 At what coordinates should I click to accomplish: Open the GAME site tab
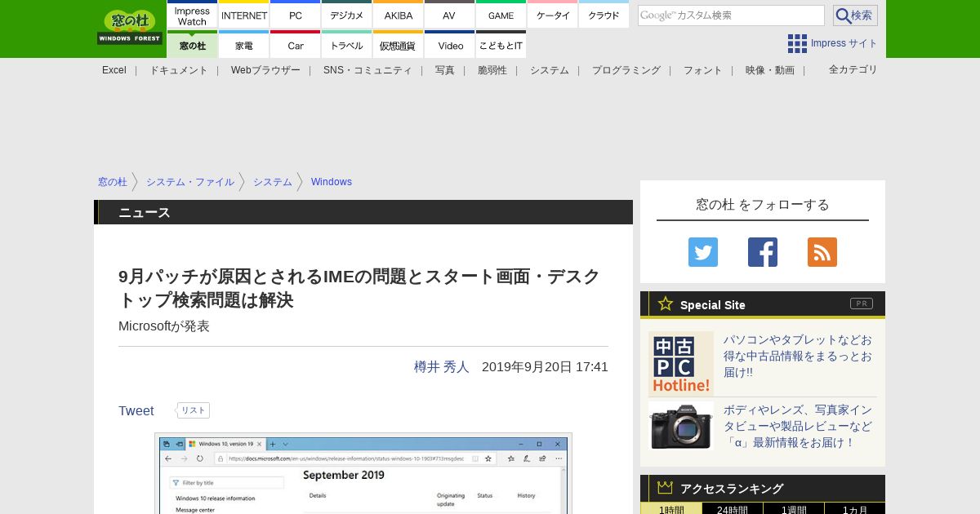[x=501, y=16]
